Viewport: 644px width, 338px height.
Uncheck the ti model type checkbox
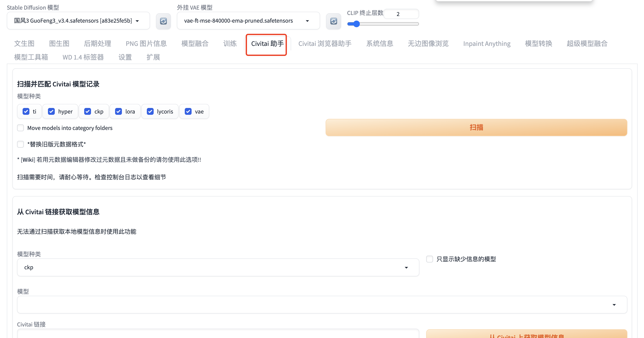(26, 111)
